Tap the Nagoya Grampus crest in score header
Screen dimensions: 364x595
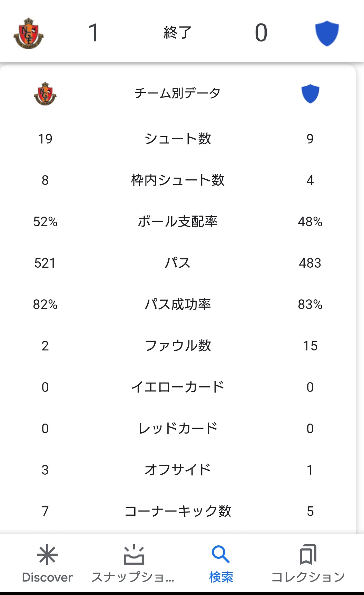pyautogui.click(x=29, y=33)
